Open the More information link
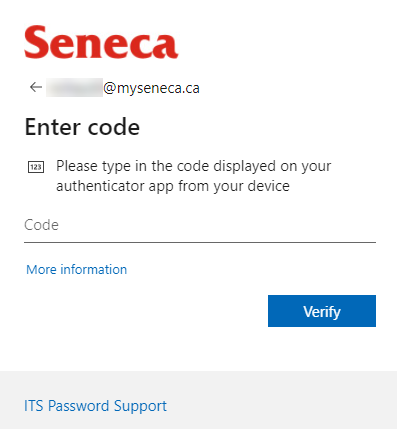 [x=77, y=269]
